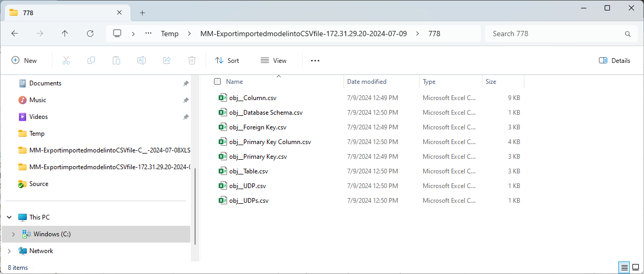Viewport: 644px width, 274px height.
Task: Expand the Windows (C:) tree node
Action: pos(13,234)
